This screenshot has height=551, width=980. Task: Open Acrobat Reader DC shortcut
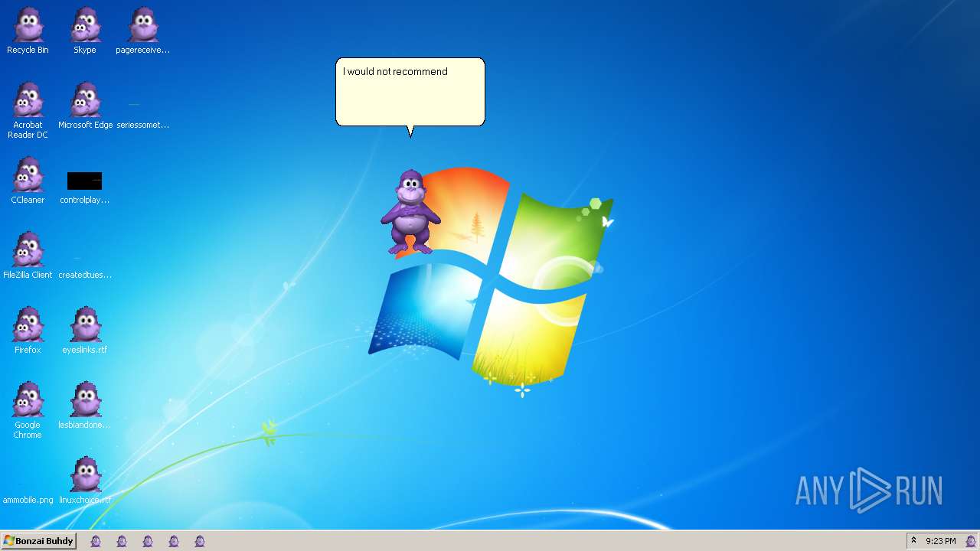(x=28, y=111)
